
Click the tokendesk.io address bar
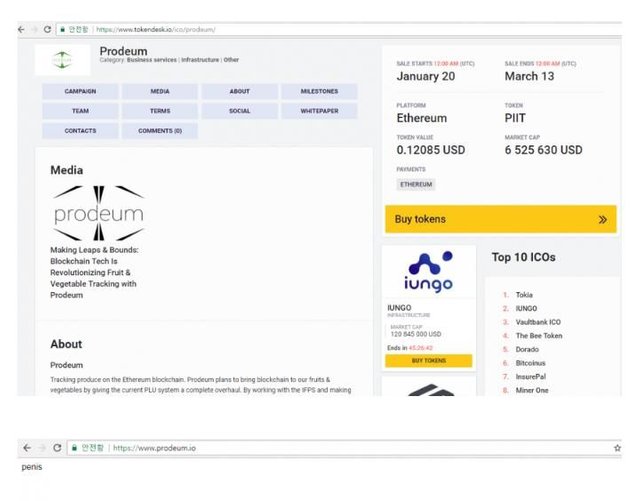339,29
